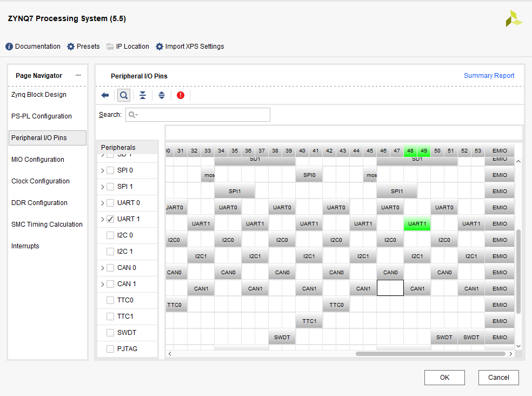This screenshot has height=396, width=532.
Task: Enable the I2C 1 peripheral checkbox
Action: click(x=110, y=252)
